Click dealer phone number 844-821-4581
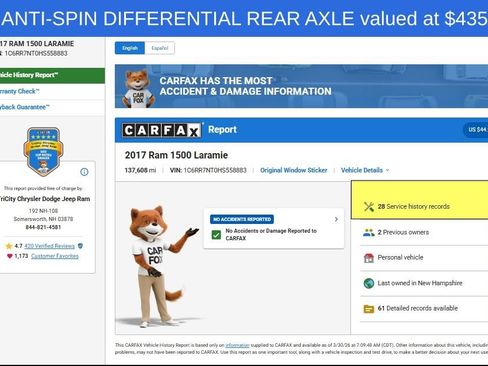 pyautogui.click(x=43, y=227)
